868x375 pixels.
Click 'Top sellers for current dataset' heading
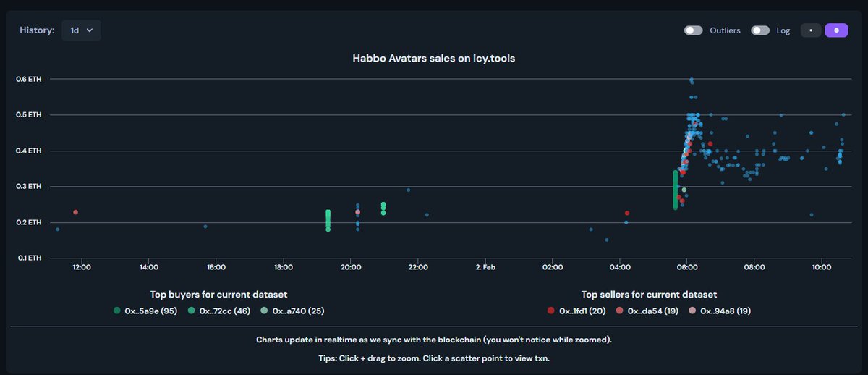(649, 295)
